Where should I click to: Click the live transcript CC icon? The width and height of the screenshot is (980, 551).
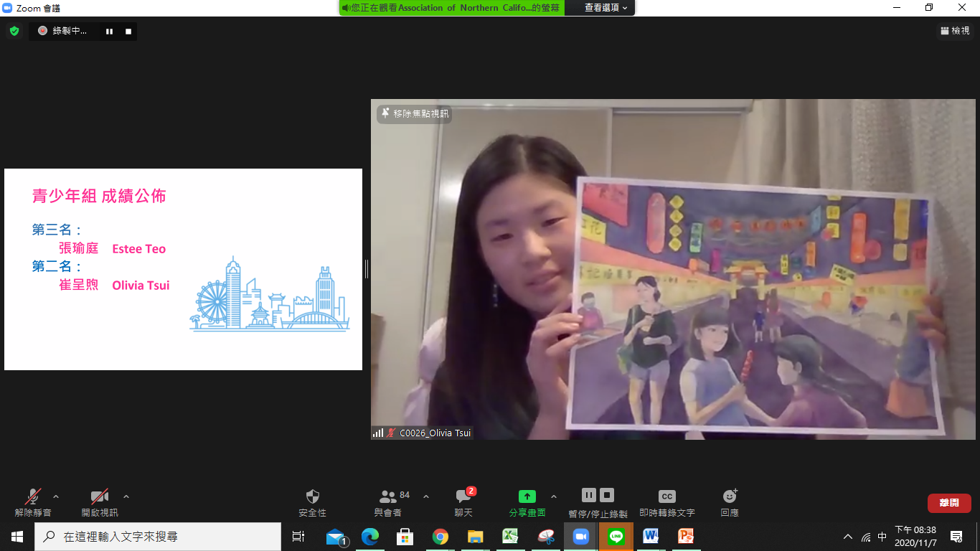tap(666, 496)
